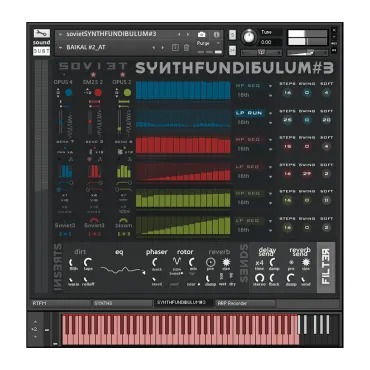The width and height of the screenshot is (370, 370).
Task: Open green HP SEQ mode dropdown
Action: [x=270, y=194]
